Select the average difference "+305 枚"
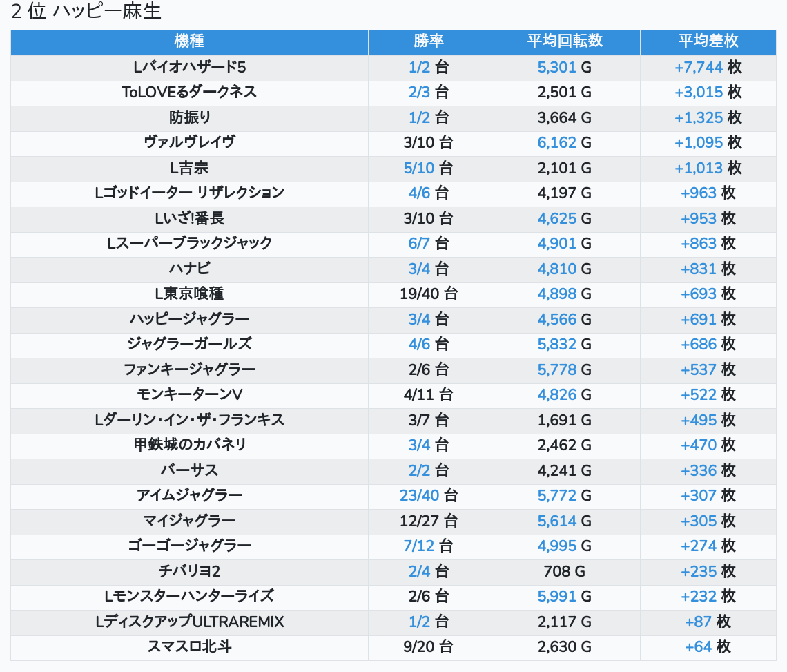 (708, 521)
